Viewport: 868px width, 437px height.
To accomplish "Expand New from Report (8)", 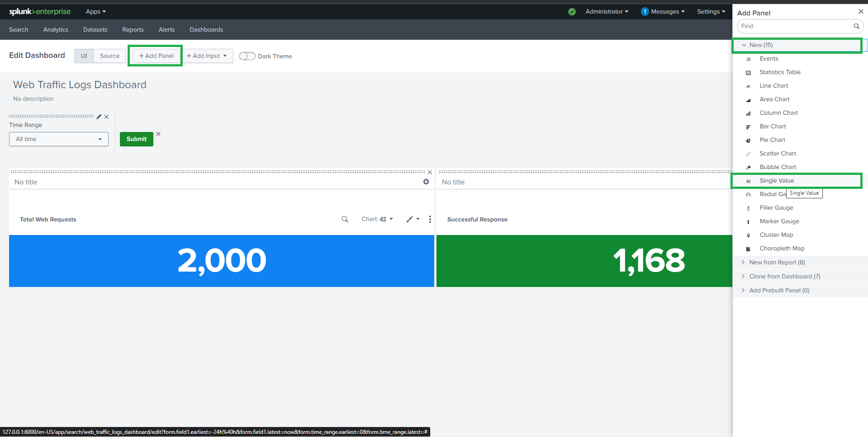I will click(800, 263).
